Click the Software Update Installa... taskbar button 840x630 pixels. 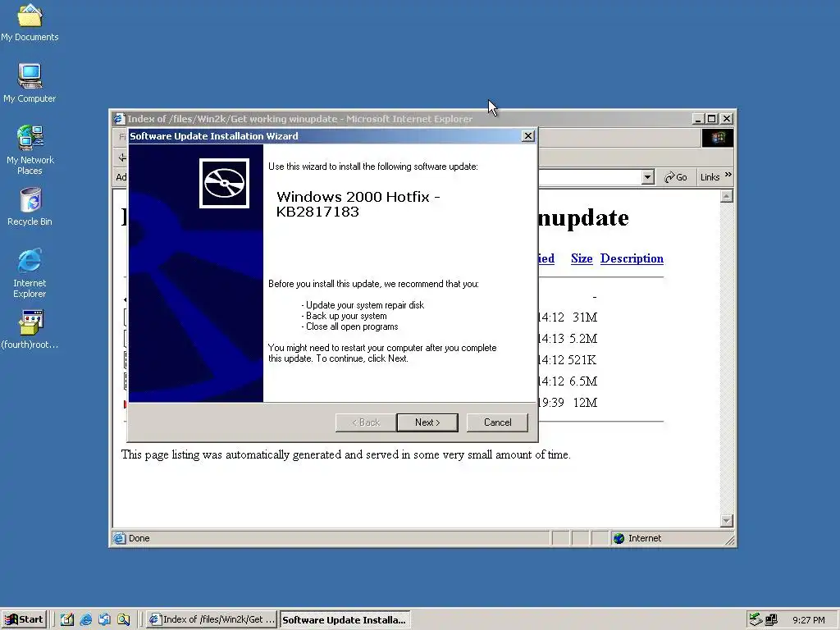pyautogui.click(x=345, y=619)
